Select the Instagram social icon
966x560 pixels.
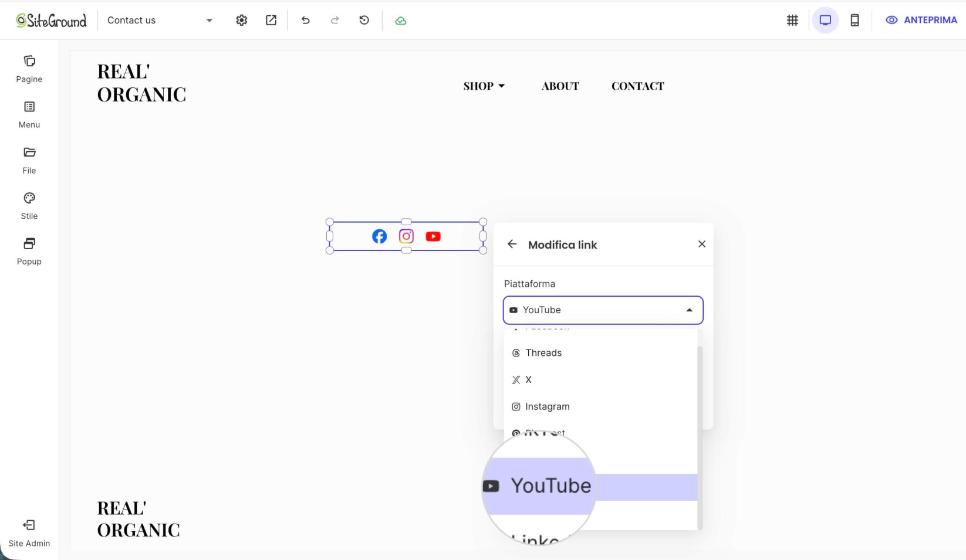click(406, 236)
